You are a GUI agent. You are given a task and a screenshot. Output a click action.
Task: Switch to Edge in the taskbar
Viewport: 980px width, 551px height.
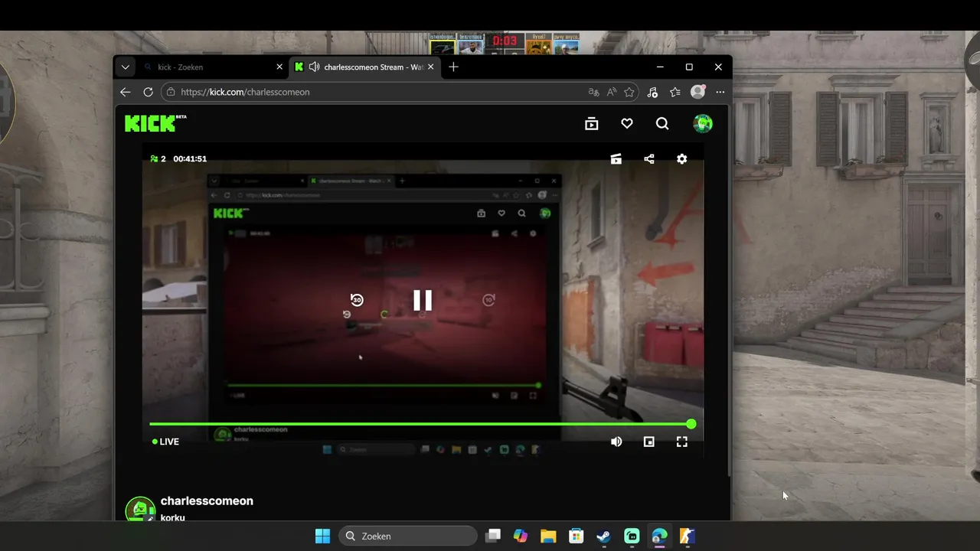(659, 536)
